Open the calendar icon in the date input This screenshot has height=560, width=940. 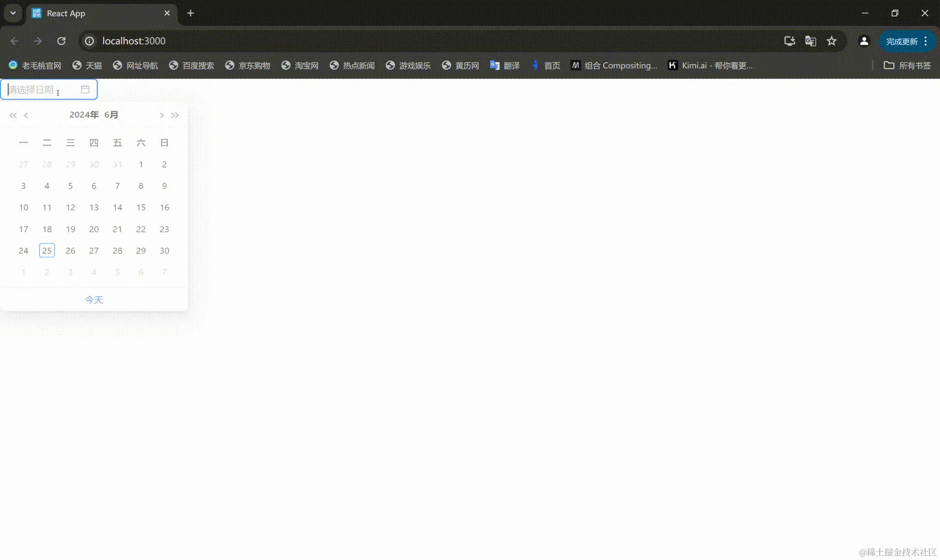pyautogui.click(x=84, y=89)
